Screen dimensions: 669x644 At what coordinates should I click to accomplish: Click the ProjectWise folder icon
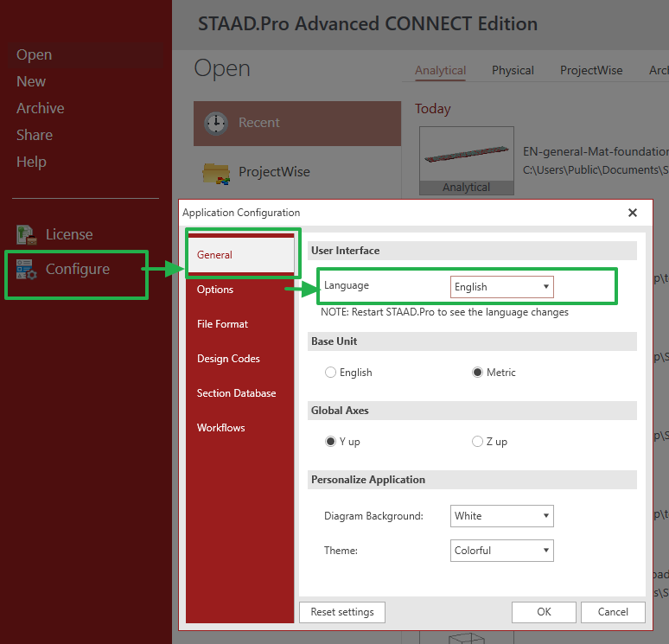(216, 173)
